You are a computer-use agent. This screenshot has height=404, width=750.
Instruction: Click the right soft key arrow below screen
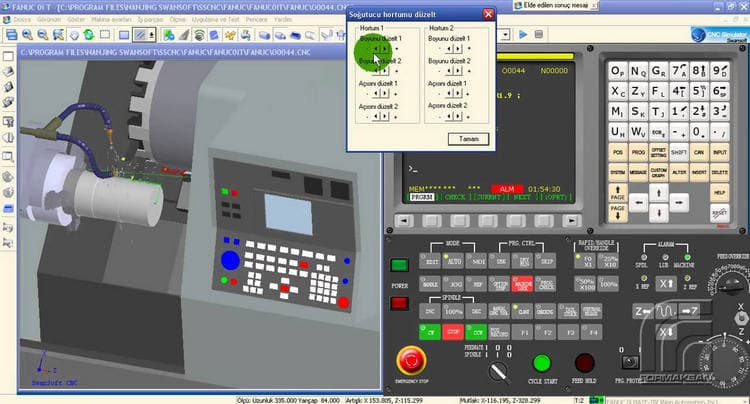click(x=571, y=220)
